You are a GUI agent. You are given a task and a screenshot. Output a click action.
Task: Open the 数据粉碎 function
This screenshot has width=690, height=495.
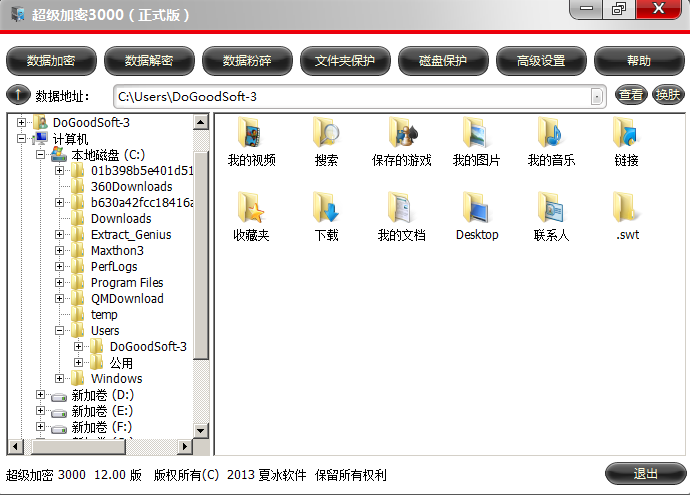(x=247, y=61)
